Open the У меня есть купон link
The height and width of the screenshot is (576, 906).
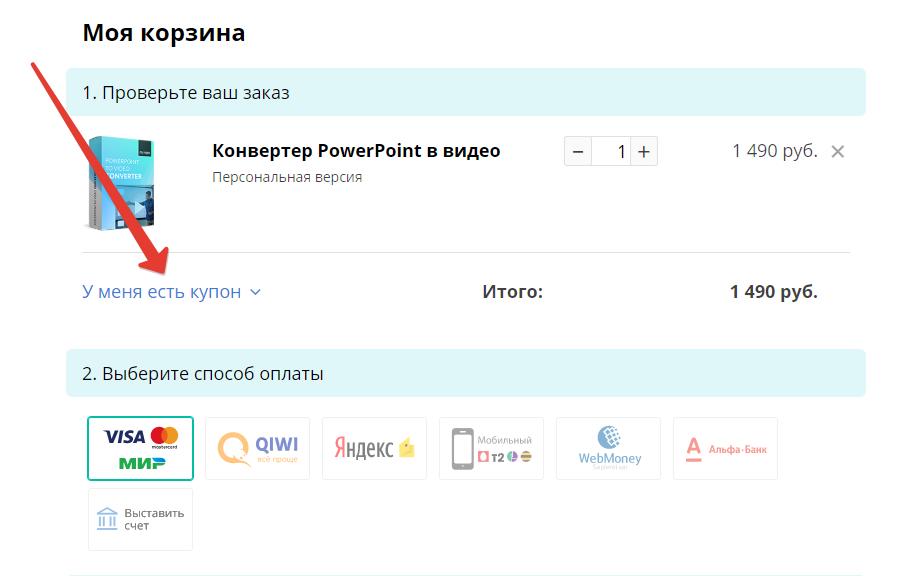pyautogui.click(x=162, y=292)
